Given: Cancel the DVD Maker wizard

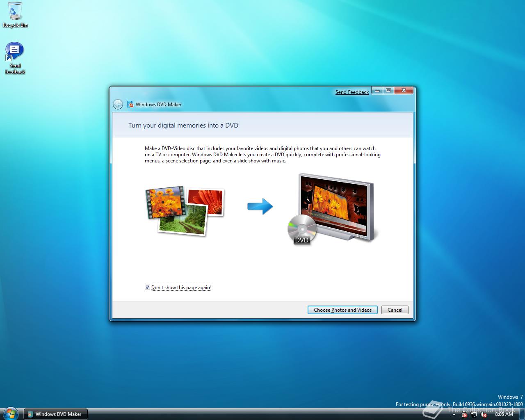Looking at the screenshot, I should click(x=395, y=310).
